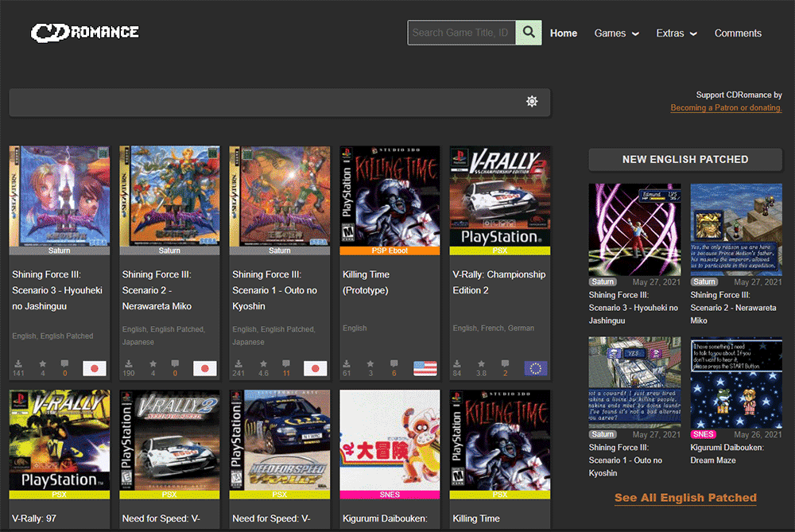Expand the Extras dropdown menu
Viewport: 795px width, 532px height.
[677, 33]
